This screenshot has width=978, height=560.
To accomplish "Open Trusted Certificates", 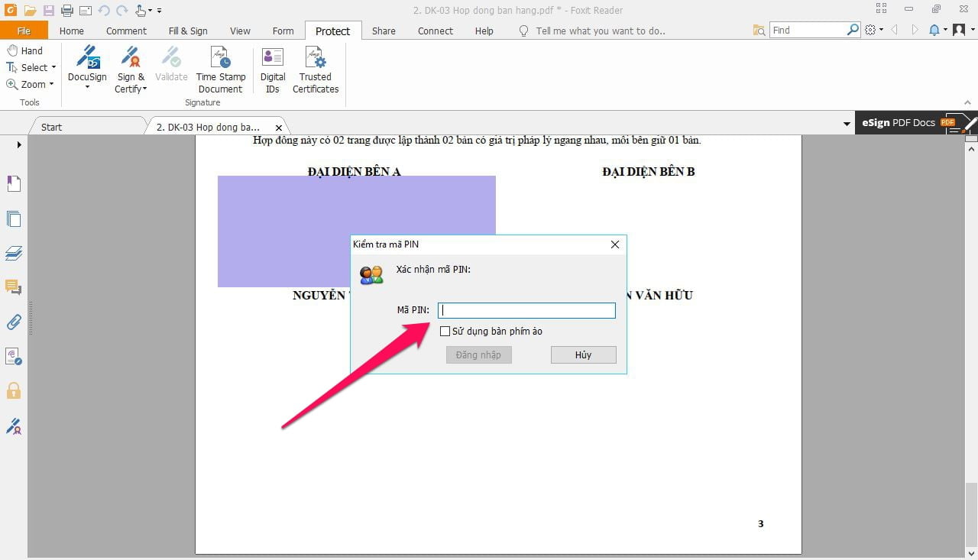I will [315, 69].
